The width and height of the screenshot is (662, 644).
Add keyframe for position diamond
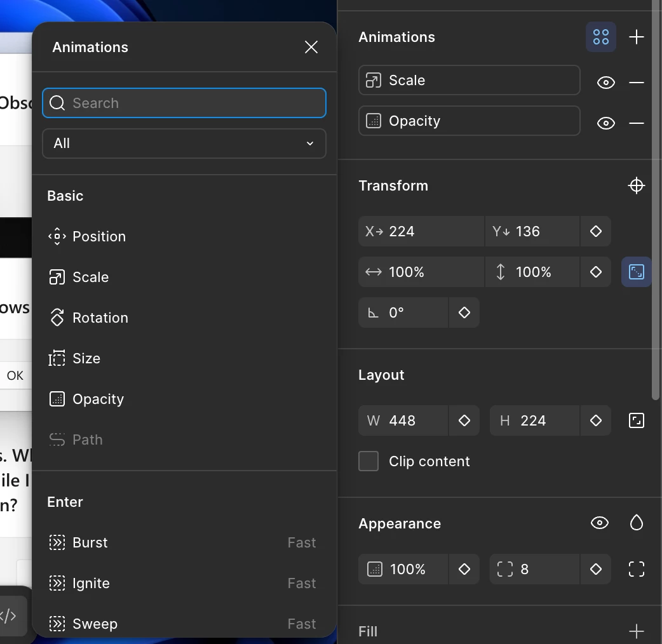(x=596, y=231)
